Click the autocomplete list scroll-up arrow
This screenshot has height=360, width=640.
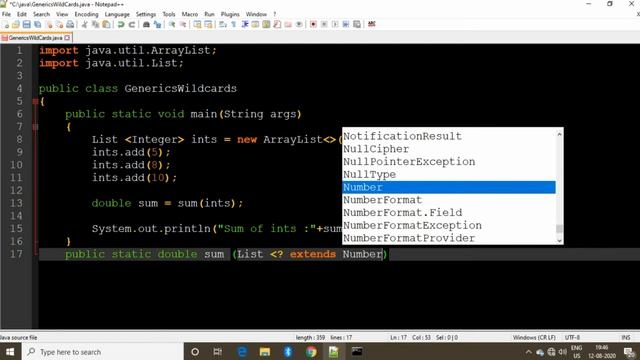click(x=560, y=134)
